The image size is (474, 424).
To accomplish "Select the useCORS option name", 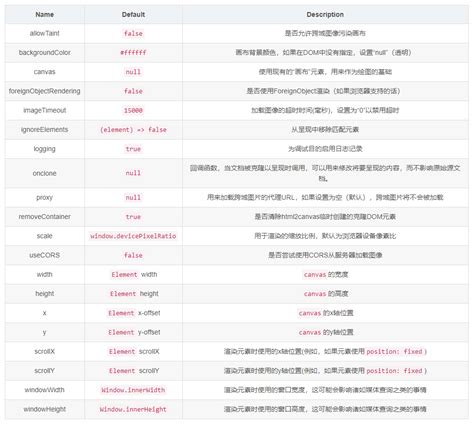I will click(x=45, y=255).
